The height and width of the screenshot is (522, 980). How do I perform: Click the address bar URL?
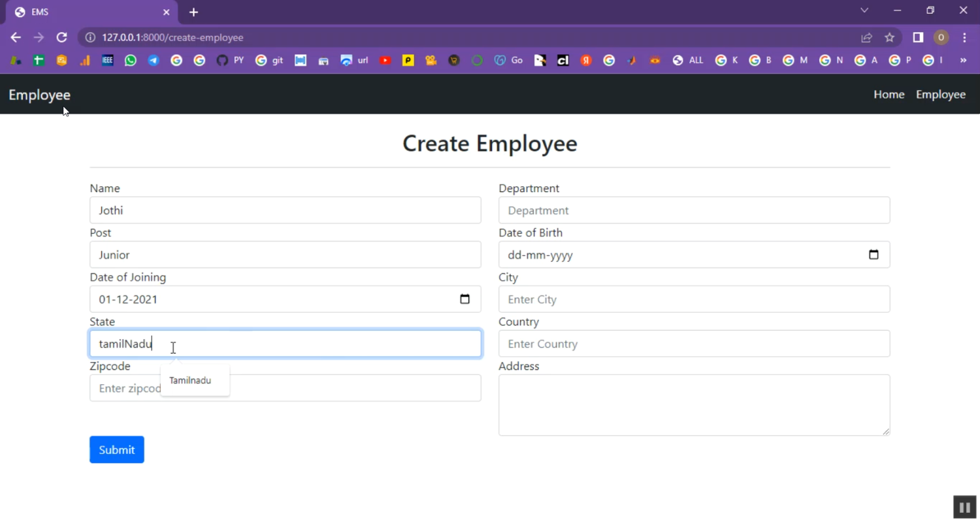172,38
